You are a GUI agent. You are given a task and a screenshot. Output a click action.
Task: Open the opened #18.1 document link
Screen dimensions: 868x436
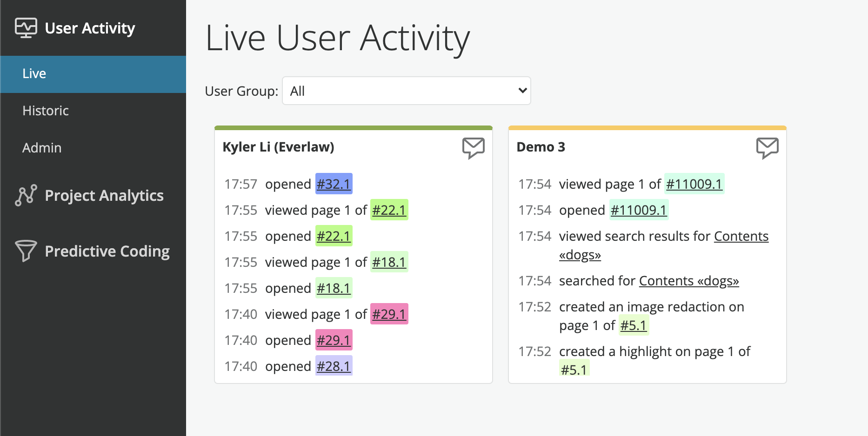click(334, 288)
